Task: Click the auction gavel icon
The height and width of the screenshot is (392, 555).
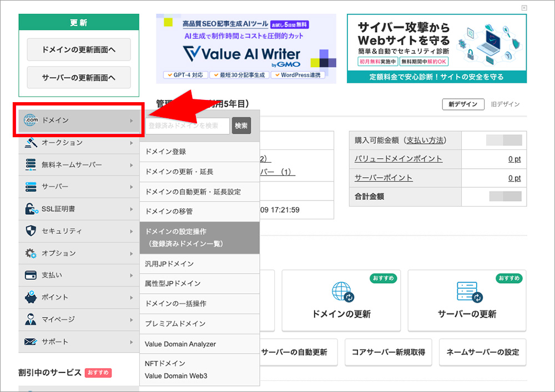Action: (31, 143)
